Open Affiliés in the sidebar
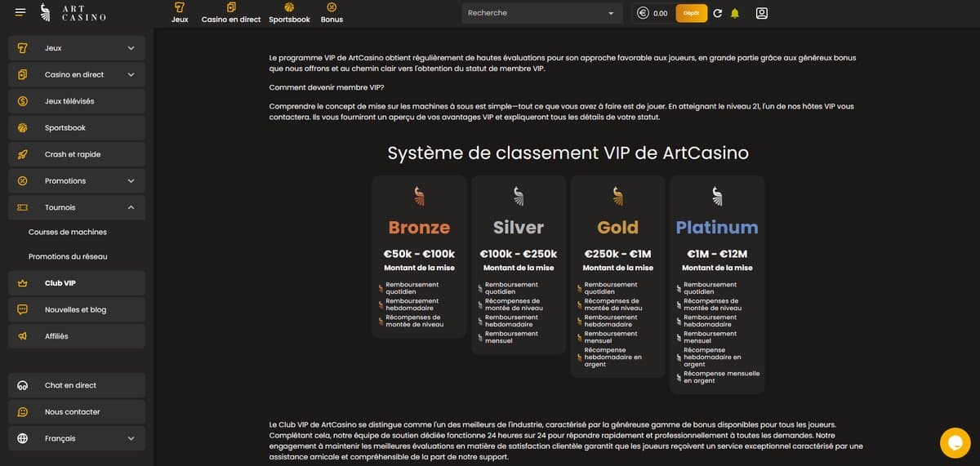Image resolution: width=980 pixels, height=466 pixels. pos(77,336)
